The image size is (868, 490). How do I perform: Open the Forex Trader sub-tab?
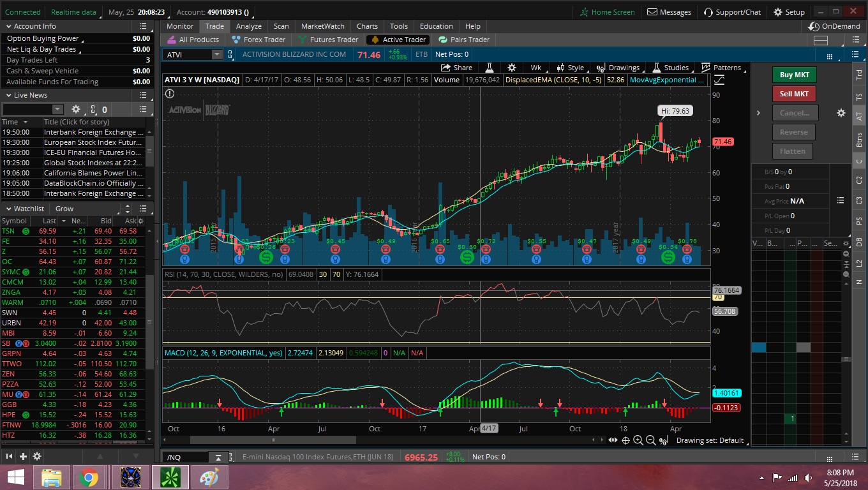pos(259,40)
